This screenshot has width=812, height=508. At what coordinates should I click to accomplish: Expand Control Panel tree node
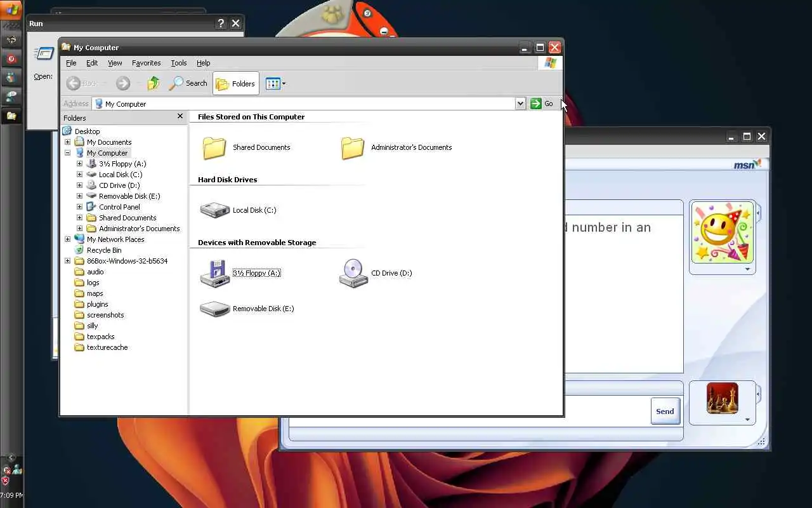pos(79,207)
